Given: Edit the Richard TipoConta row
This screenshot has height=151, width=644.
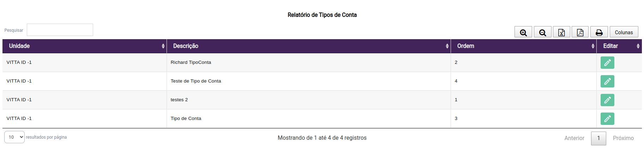Looking at the screenshot, I should coord(607,63).
